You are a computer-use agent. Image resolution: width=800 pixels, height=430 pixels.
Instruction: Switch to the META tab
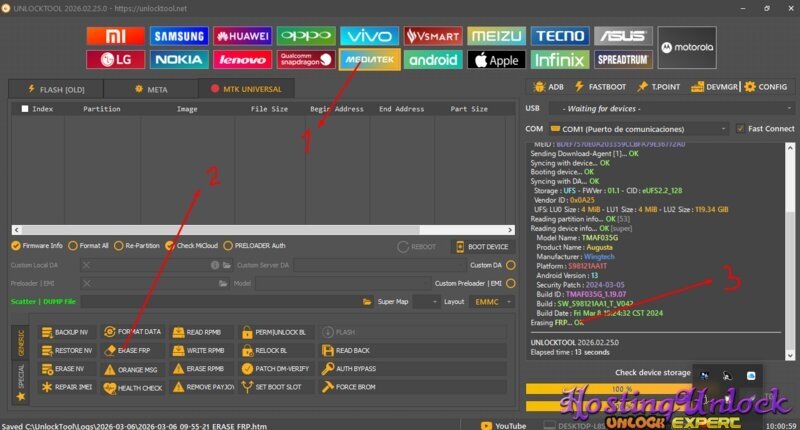click(151, 89)
